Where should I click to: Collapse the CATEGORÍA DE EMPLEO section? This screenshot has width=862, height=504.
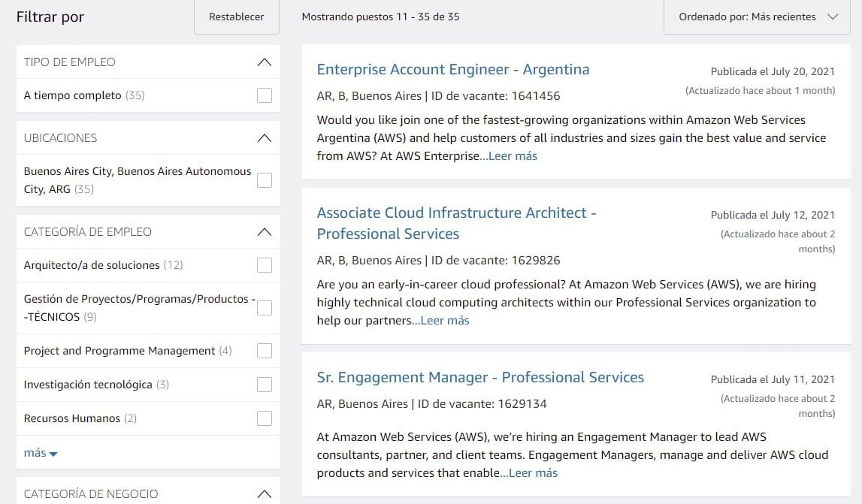264,231
